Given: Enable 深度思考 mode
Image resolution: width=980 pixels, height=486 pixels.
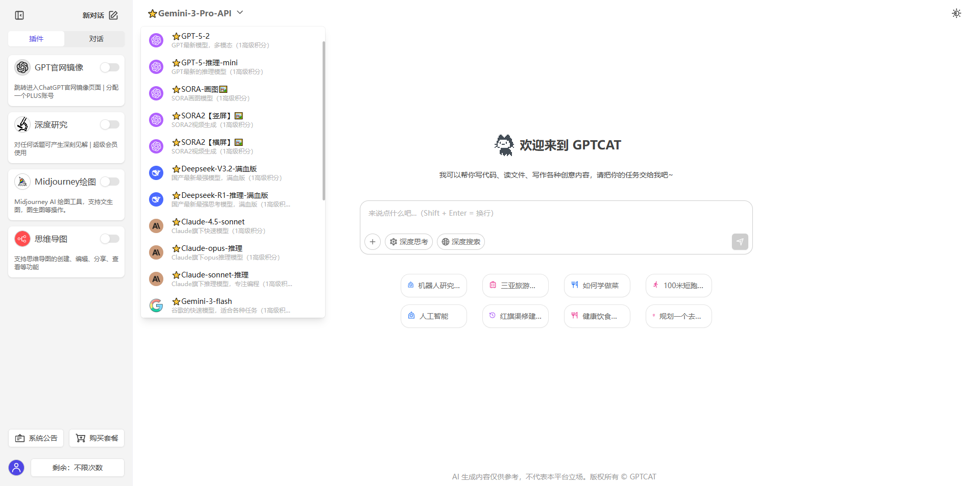Looking at the screenshot, I should click(408, 242).
